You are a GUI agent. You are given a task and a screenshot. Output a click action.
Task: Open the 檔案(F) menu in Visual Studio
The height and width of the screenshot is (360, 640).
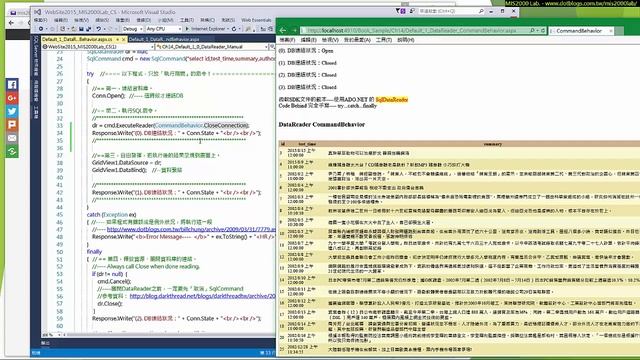tap(40, 20)
